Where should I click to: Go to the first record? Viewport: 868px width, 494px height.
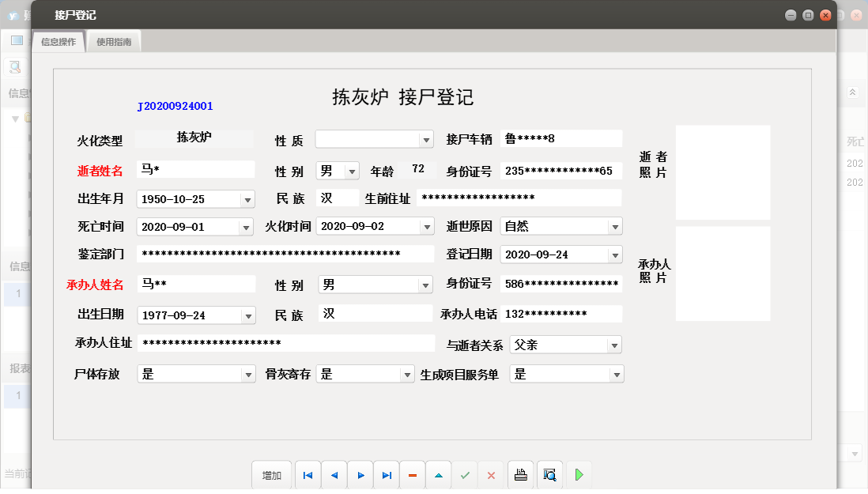[308, 474]
